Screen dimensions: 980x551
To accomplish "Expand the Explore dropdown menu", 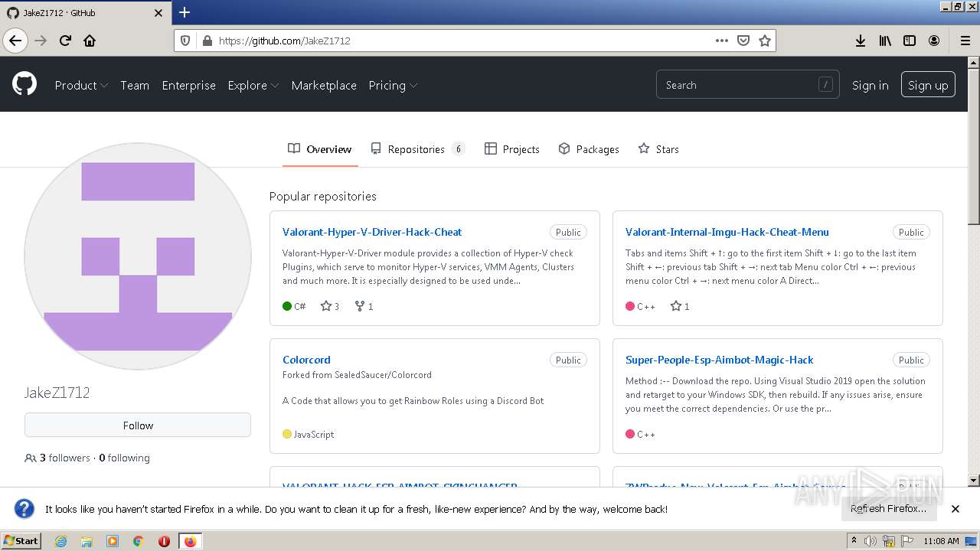I will pos(253,85).
